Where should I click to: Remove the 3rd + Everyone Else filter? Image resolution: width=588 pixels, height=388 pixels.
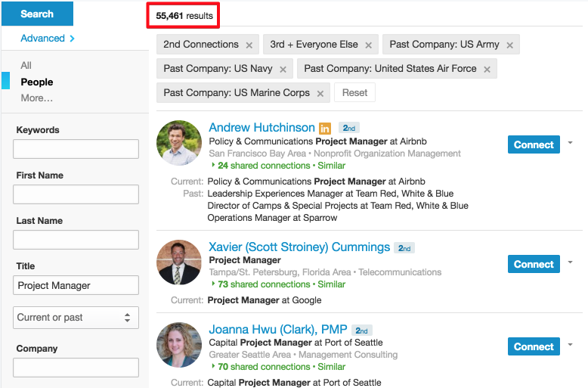pyautogui.click(x=368, y=45)
